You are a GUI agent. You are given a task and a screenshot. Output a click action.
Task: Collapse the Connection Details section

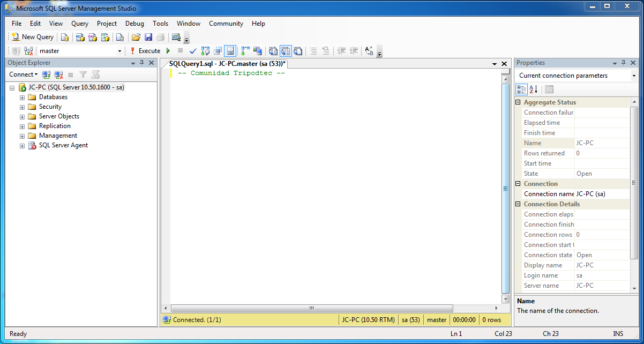point(518,204)
